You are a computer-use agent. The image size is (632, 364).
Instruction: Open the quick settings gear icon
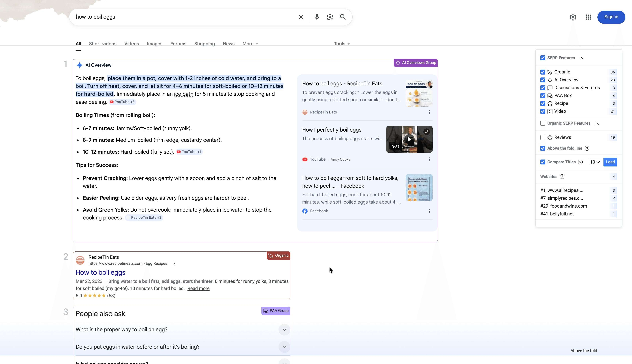pyautogui.click(x=573, y=17)
